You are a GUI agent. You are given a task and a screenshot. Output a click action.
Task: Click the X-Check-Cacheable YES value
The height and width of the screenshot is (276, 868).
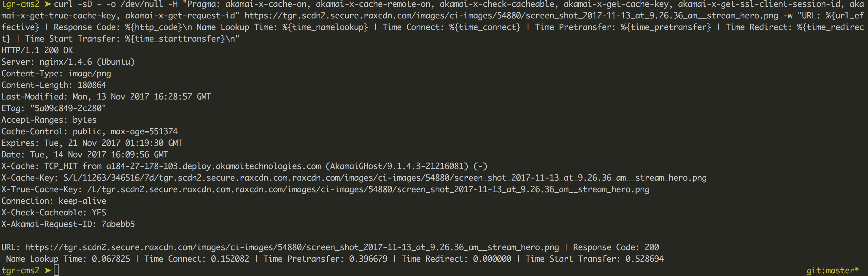click(x=99, y=213)
